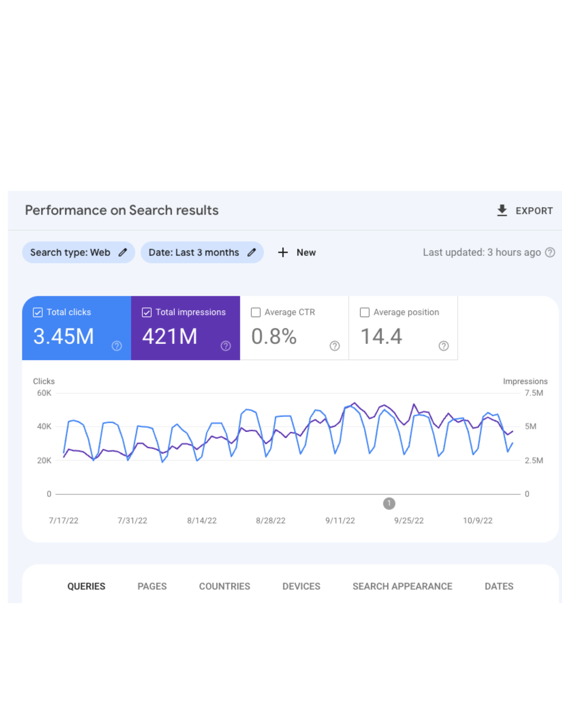The width and height of the screenshot is (562, 728).
Task: Open help icon on Total clicks card
Action: [117, 346]
